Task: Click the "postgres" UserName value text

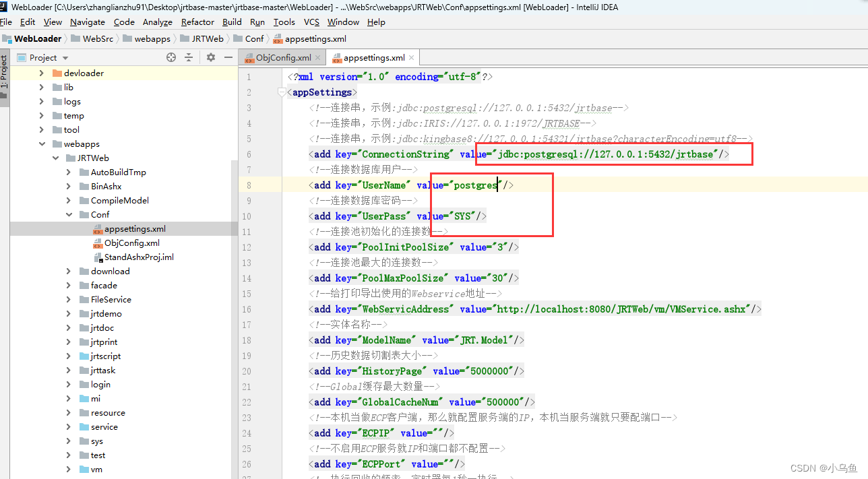Action: [x=475, y=185]
